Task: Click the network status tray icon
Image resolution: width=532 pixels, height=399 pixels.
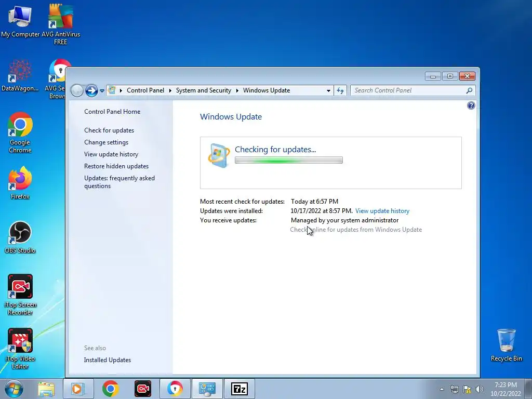Action: pyautogui.click(x=454, y=389)
